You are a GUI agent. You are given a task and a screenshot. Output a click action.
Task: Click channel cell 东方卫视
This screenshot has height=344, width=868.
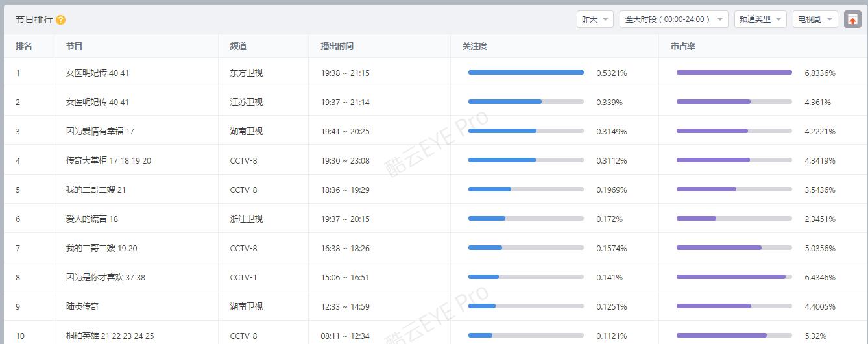[247, 73]
